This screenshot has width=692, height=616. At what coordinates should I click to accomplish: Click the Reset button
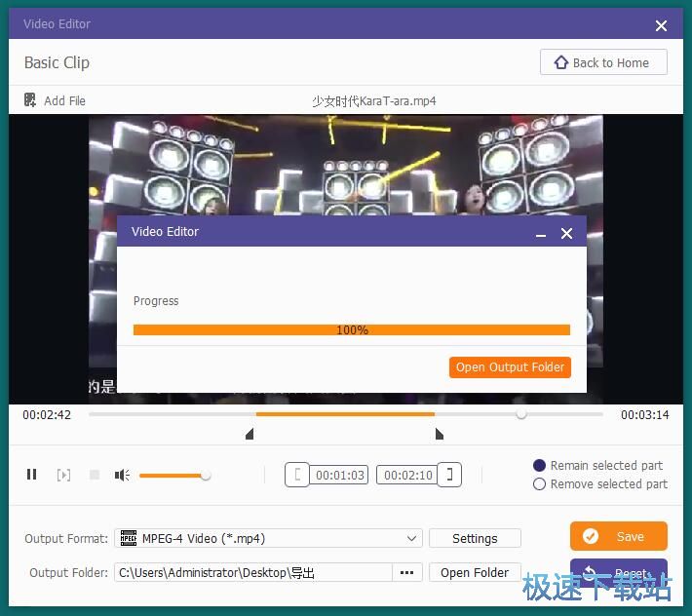(x=619, y=572)
